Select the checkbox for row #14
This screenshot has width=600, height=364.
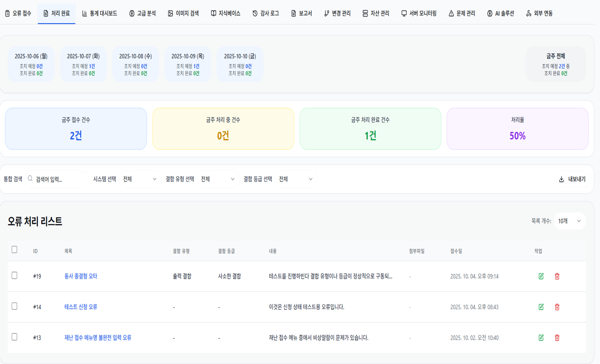pyautogui.click(x=14, y=306)
